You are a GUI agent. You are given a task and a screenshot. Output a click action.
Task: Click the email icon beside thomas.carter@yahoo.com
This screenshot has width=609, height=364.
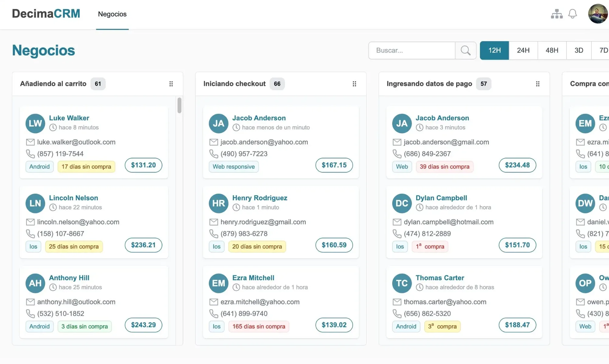pyautogui.click(x=397, y=302)
